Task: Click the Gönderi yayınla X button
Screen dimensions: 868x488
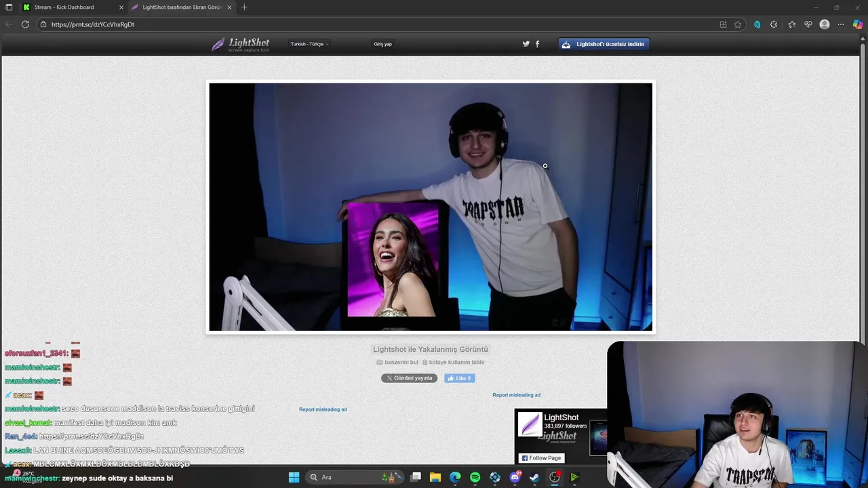Action: click(x=409, y=378)
